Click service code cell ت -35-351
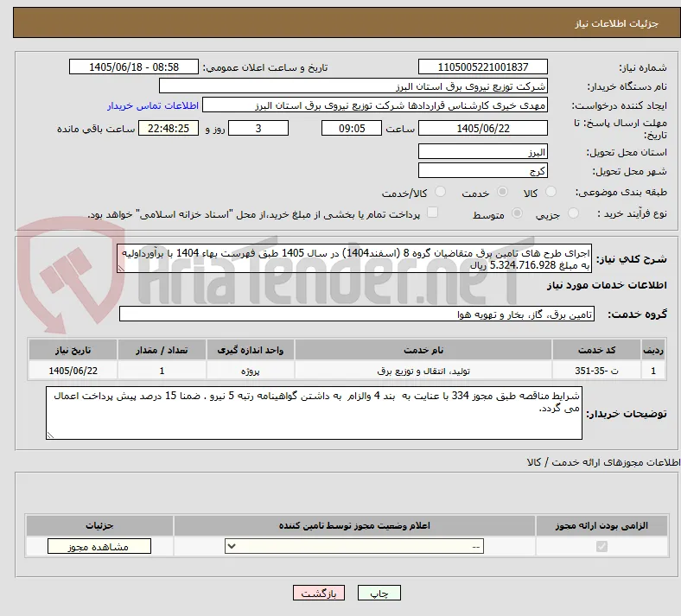The width and height of the screenshot is (681, 616). [597, 371]
